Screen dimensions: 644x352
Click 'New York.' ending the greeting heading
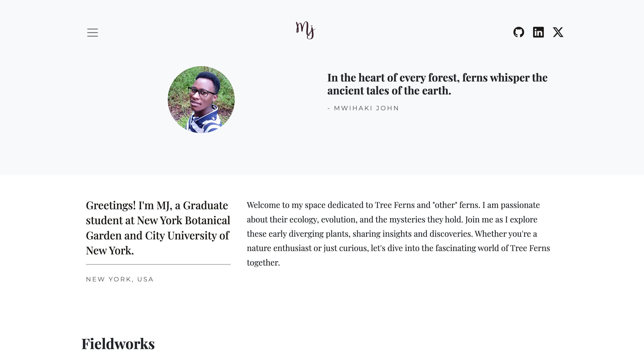(x=110, y=250)
